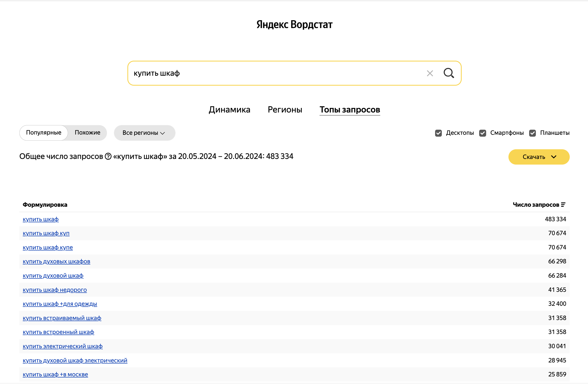
Task: Select the 25 859 request count
Action: [557, 374]
